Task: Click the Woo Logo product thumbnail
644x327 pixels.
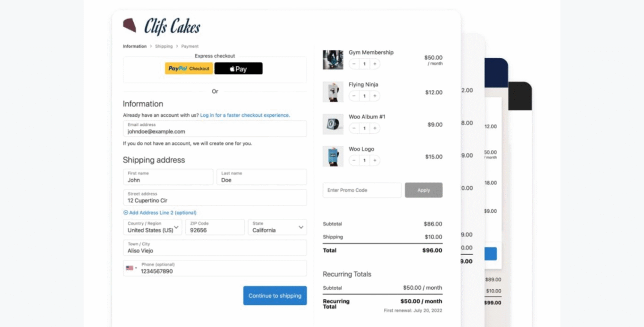Action: coord(333,156)
